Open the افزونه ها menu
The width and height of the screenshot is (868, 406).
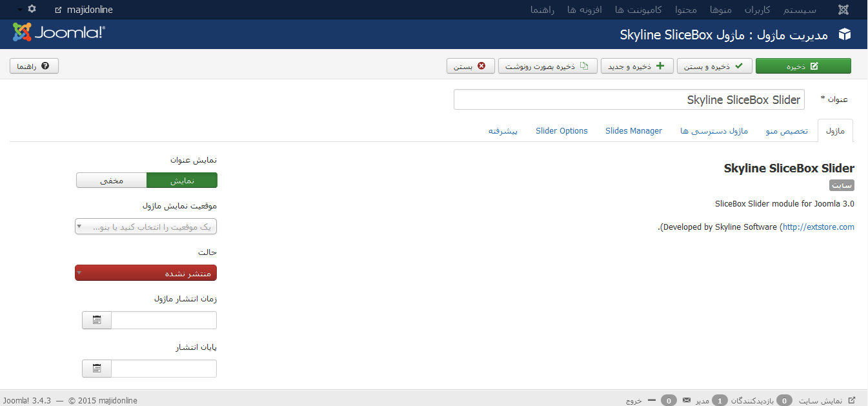585,10
